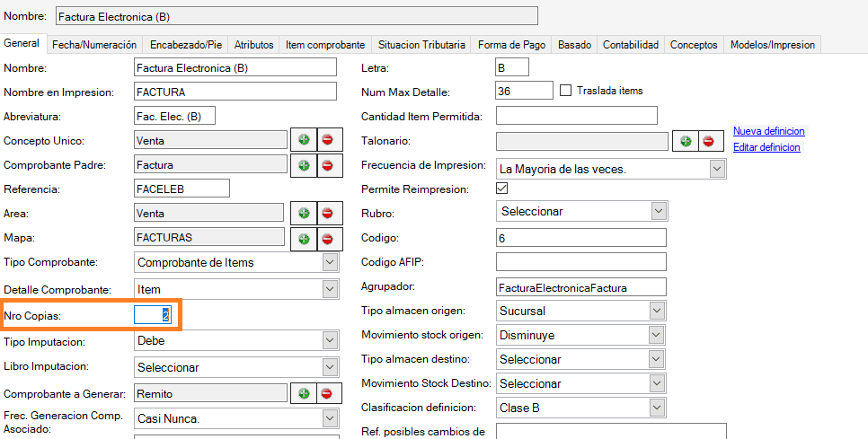This screenshot has height=439, width=868.
Task: Click the Editar definicion link
Action: coord(766,147)
